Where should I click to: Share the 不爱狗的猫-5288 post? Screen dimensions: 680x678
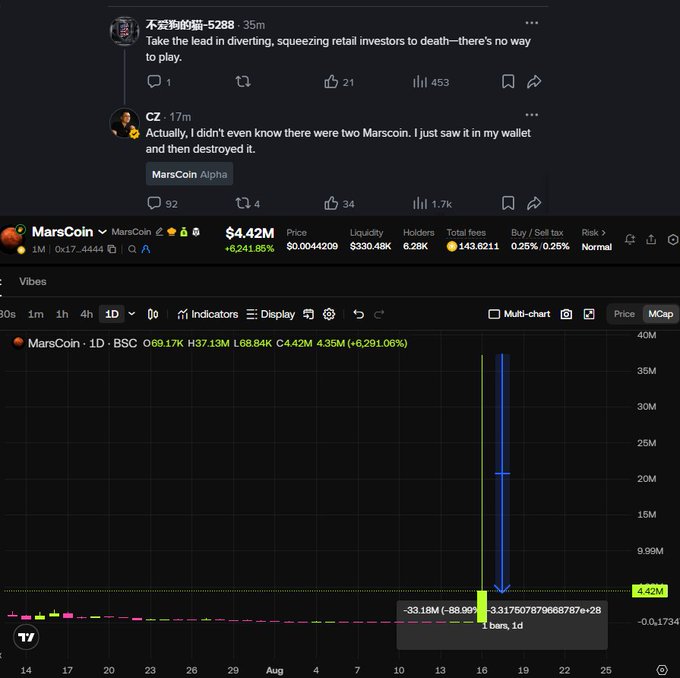pyautogui.click(x=534, y=81)
